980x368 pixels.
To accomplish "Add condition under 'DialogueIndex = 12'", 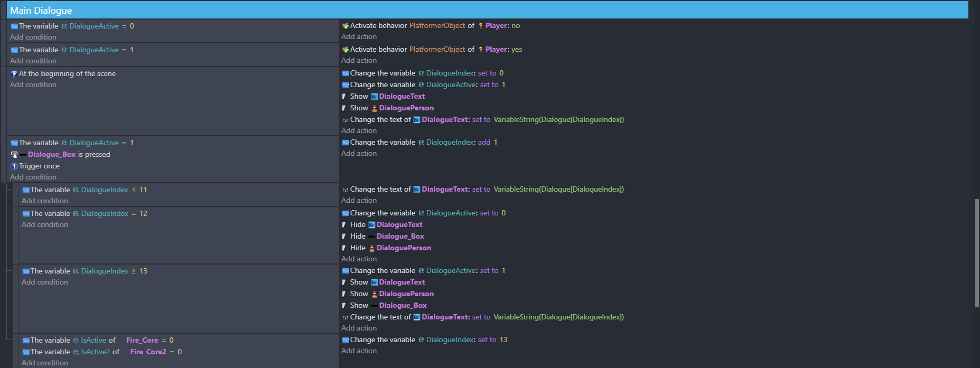I will click(x=45, y=225).
